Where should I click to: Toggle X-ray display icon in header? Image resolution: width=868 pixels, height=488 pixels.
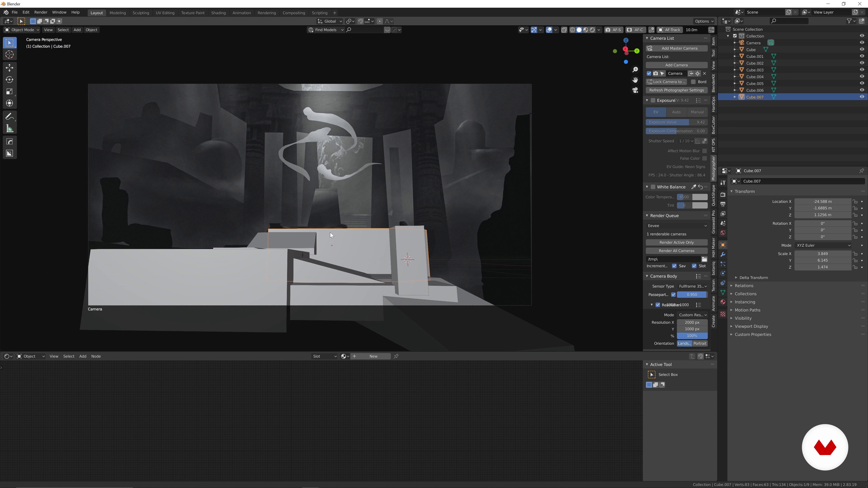(x=564, y=30)
